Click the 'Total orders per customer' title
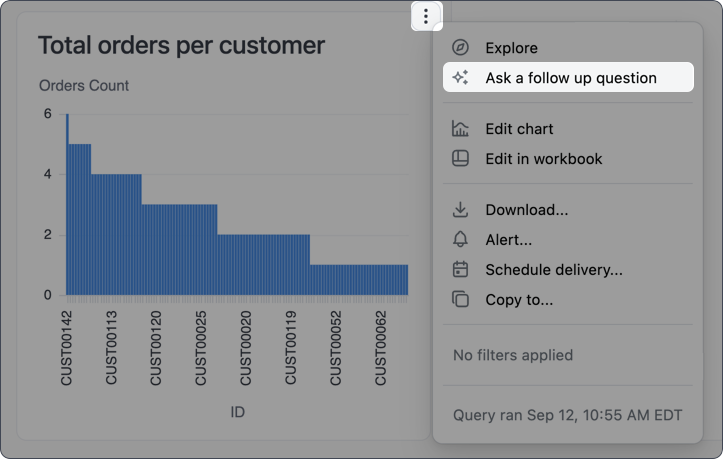Viewport: 723px width, 459px height. [181, 45]
